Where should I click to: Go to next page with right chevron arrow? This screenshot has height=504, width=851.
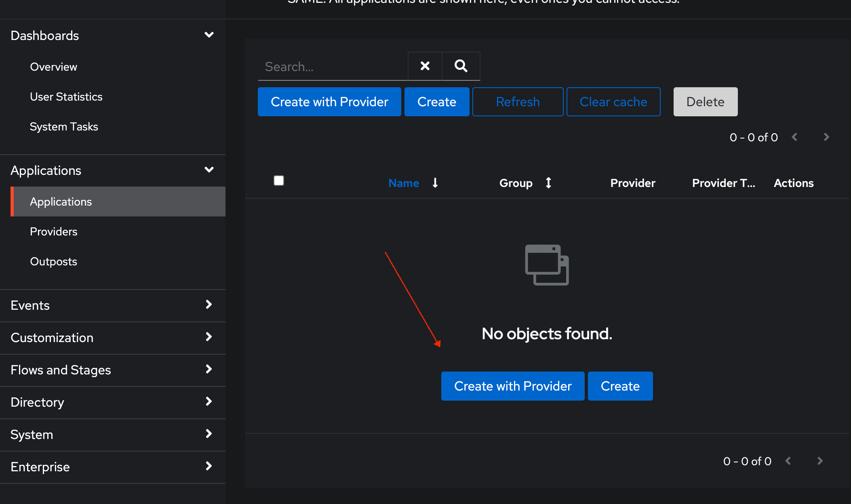pos(826,137)
